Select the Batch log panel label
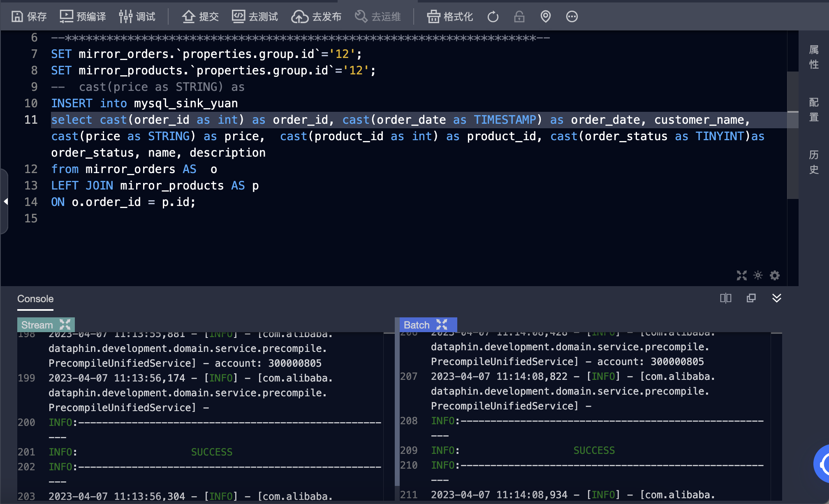Image resolution: width=829 pixels, height=504 pixels. coord(417,325)
